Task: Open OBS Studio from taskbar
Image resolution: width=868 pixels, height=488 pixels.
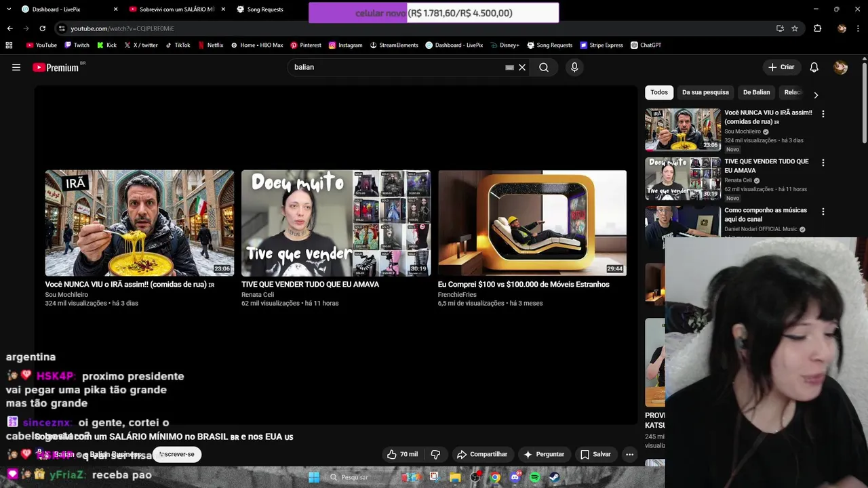Action: coord(475,477)
